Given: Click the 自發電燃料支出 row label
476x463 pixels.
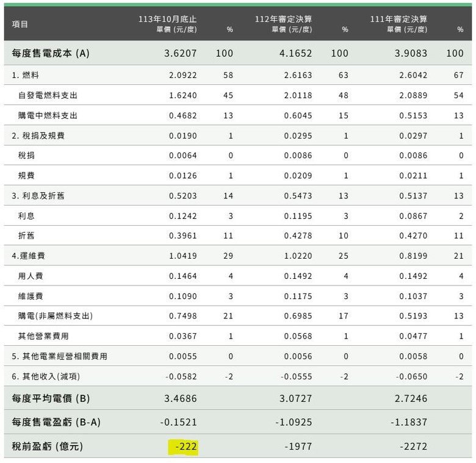Looking at the screenshot, I should pyautogui.click(x=48, y=95).
